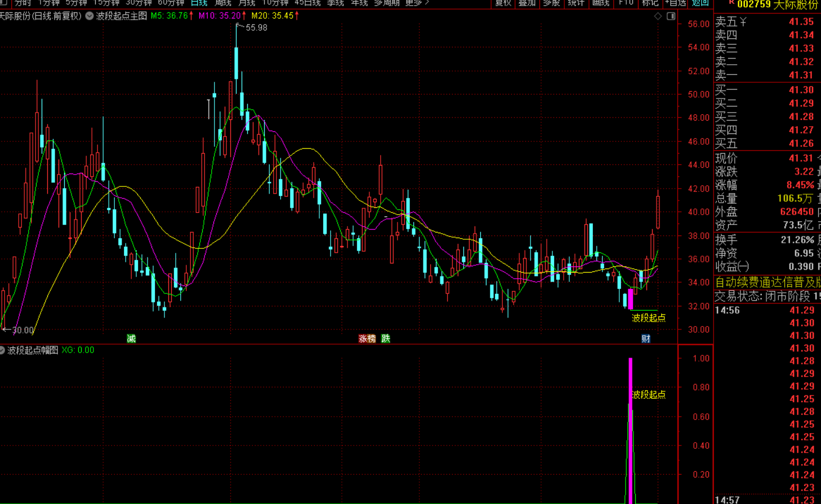Select the 月线 monthly period tab
The height and width of the screenshot is (504, 821).
pyautogui.click(x=247, y=3)
